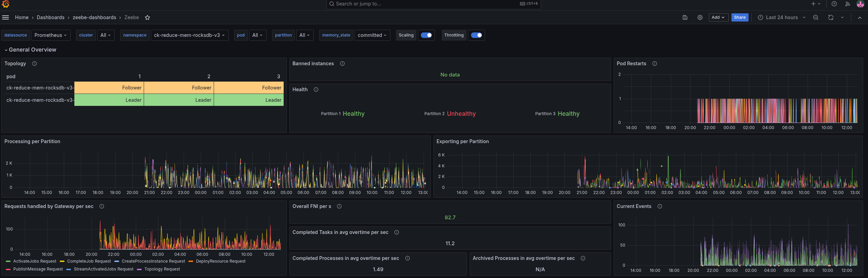This screenshot has width=868, height=278.
Task: Open the memory_state committed dropdown
Action: (372, 35)
